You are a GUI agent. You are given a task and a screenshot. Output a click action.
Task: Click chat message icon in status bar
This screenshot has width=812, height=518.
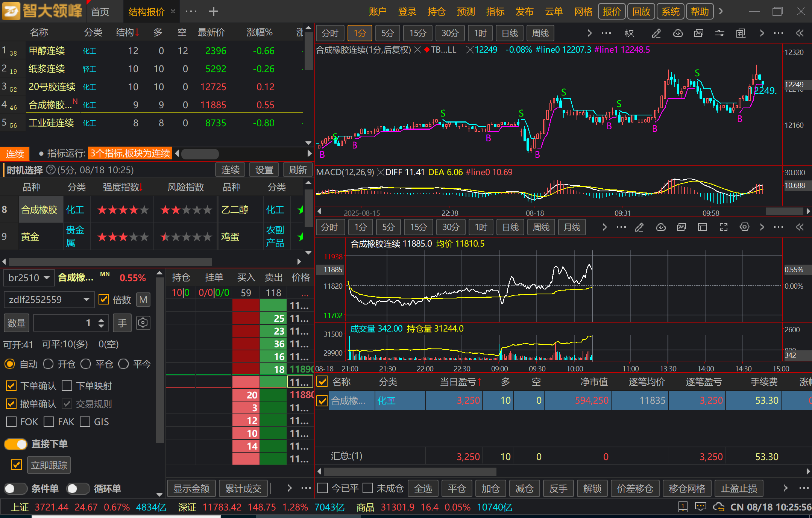[x=700, y=507]
